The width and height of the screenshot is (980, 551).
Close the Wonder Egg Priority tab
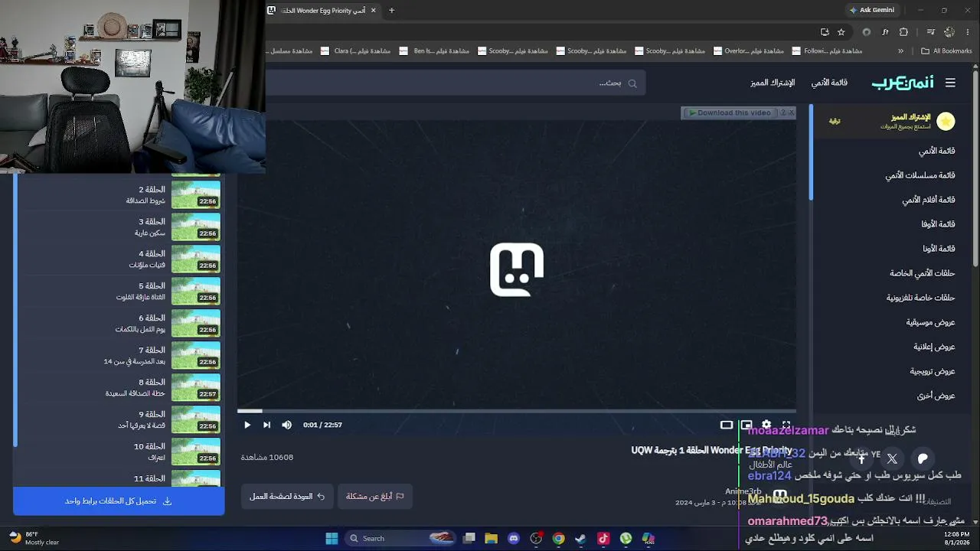374,11
